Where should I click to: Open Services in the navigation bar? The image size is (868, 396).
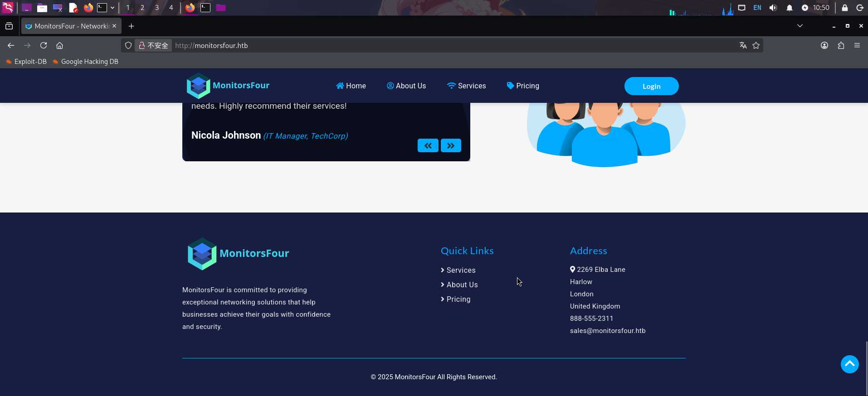coord(466,86)
